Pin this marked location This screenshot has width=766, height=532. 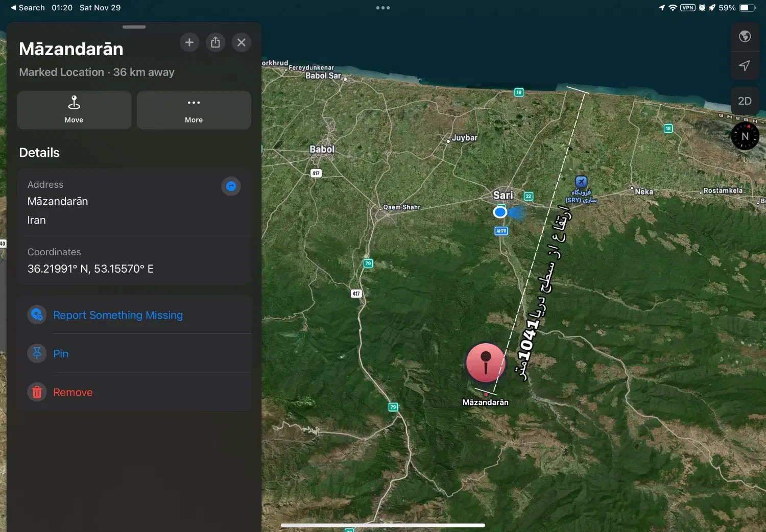[61, 353]
